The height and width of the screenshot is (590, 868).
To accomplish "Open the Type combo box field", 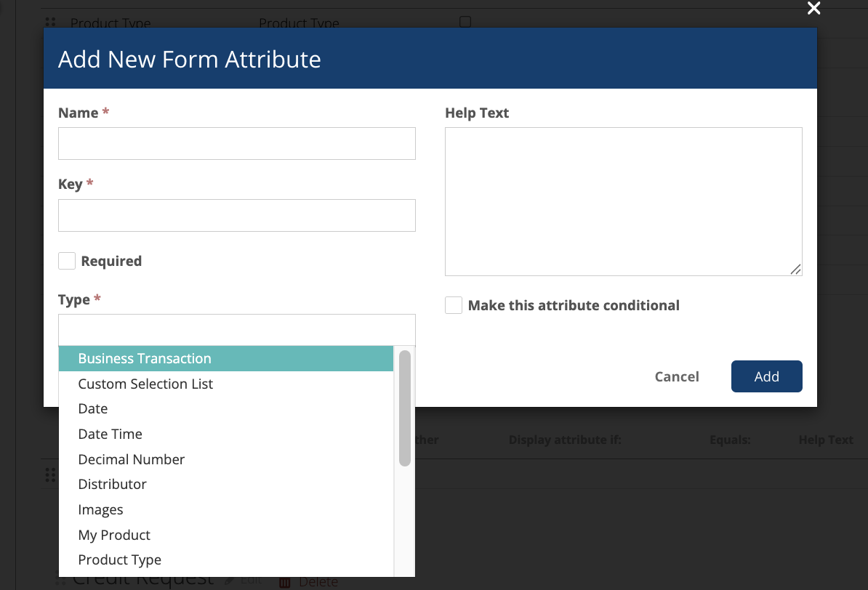I will pyautogui.click(x=237, y=330).
